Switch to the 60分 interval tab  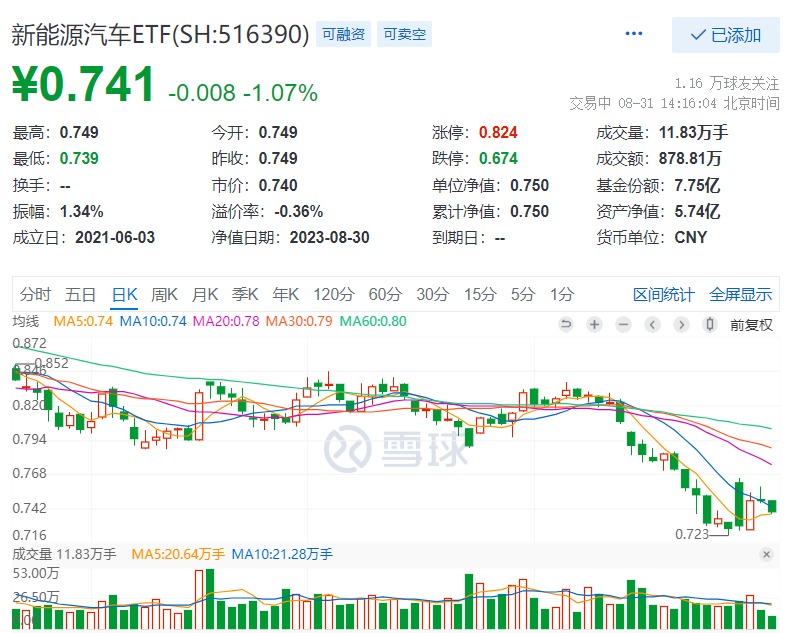[385, 294]
